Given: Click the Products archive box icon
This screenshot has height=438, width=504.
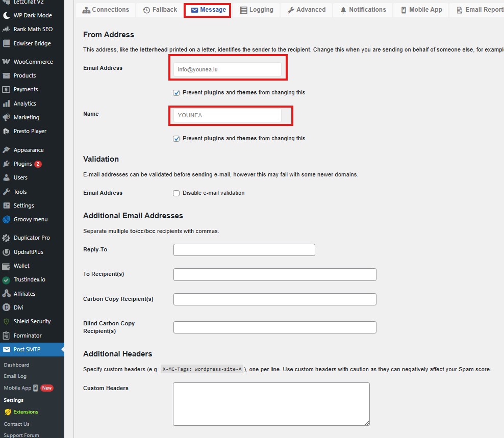Looking at the screenshot, I should [6, 75].
